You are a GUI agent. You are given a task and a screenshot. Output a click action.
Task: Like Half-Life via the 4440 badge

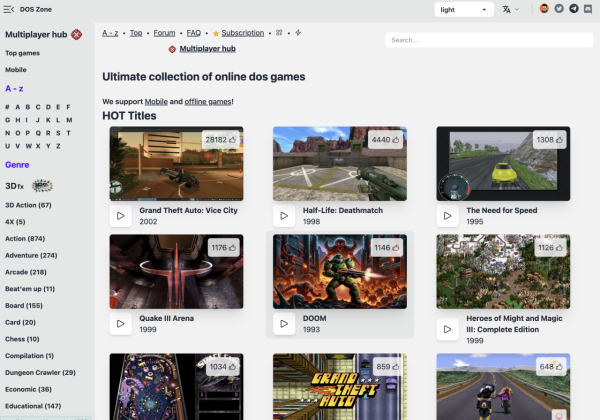tap(385, 140)
